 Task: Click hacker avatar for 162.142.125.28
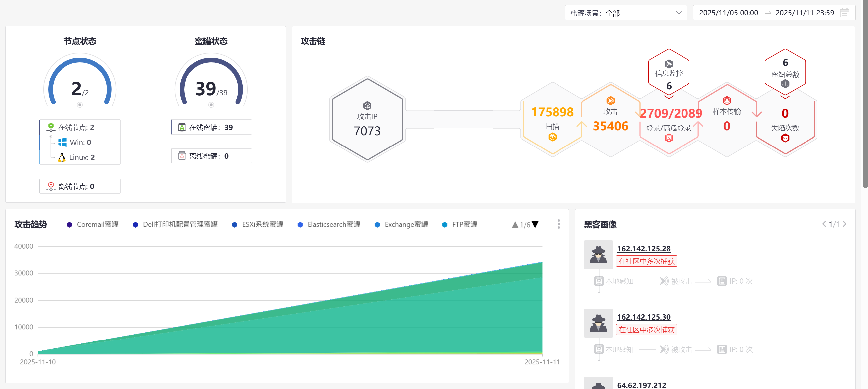pyautogui.click(x=598, y=254)
